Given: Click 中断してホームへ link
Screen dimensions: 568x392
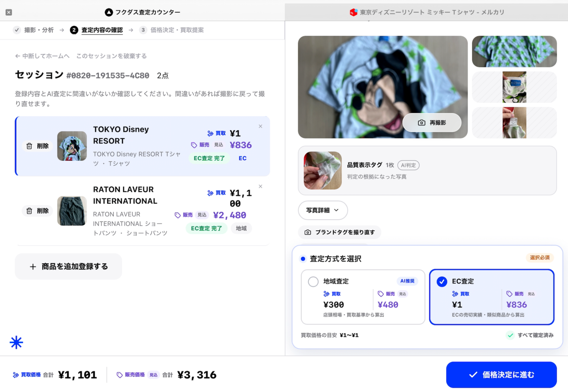Looking at the screenshot, I should 42,56.
